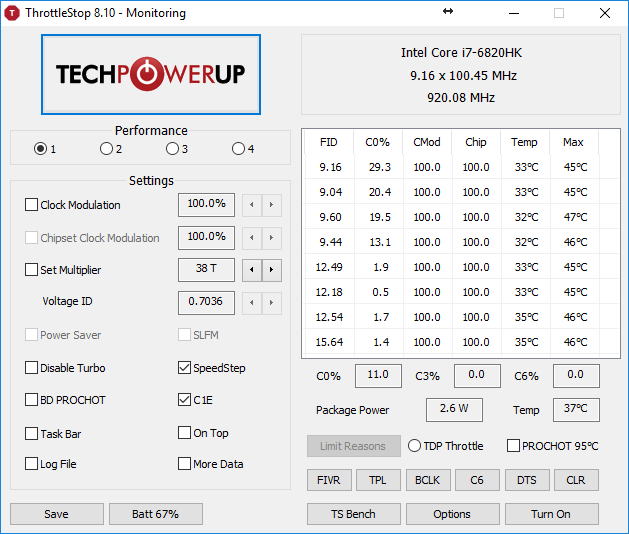Decrease Set Multiplier with left arrow
This screenshot has height=534, width=629.
[x=252, y=270]
